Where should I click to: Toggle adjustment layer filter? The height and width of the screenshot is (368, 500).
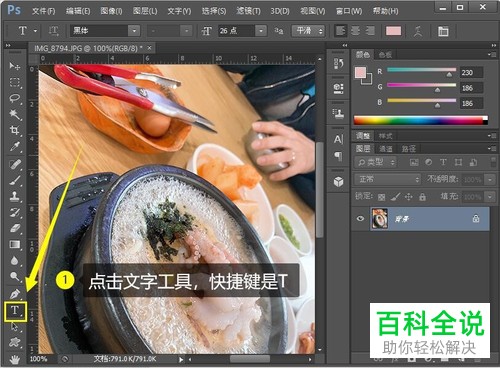point(429,162)
